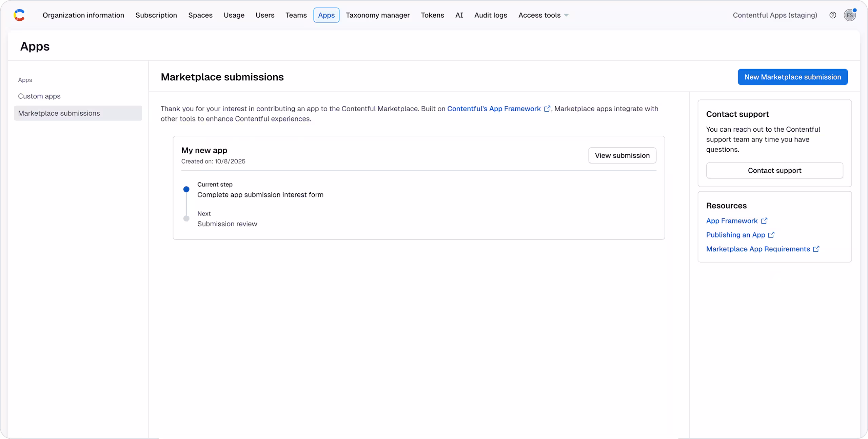This screenshot has height=439, width=868.
Task: Select the active Apps tab
Action: [x=326, y=15]
